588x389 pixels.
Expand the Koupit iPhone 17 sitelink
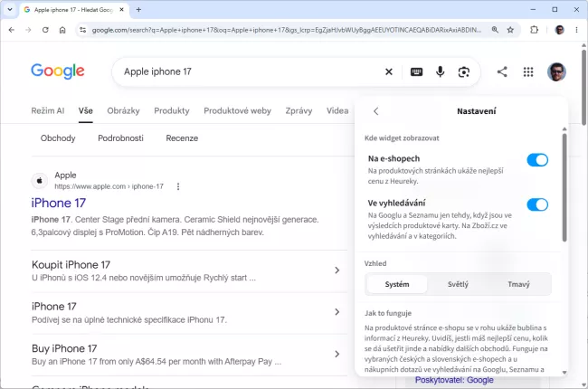(x=337, y=270)
